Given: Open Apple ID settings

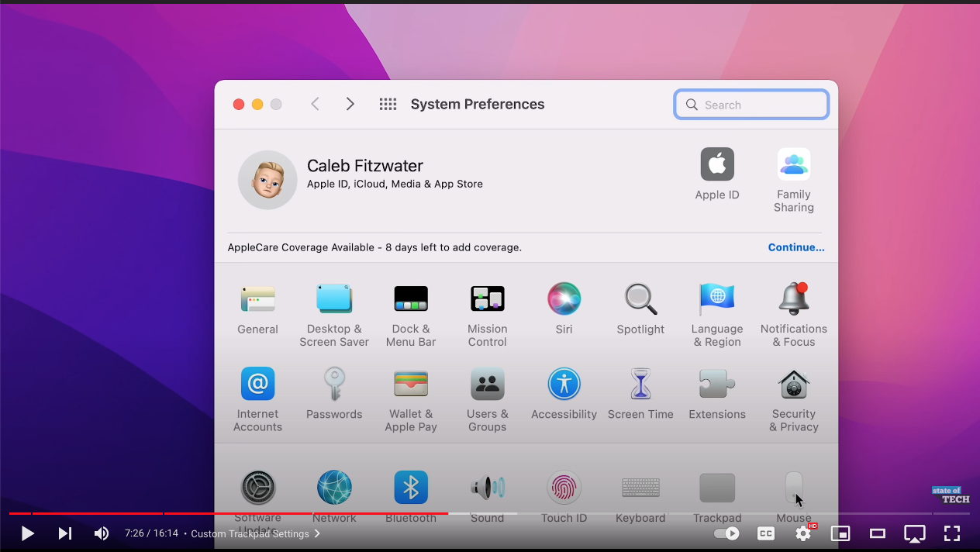Looking at the screenshot, I should point(717,174).
